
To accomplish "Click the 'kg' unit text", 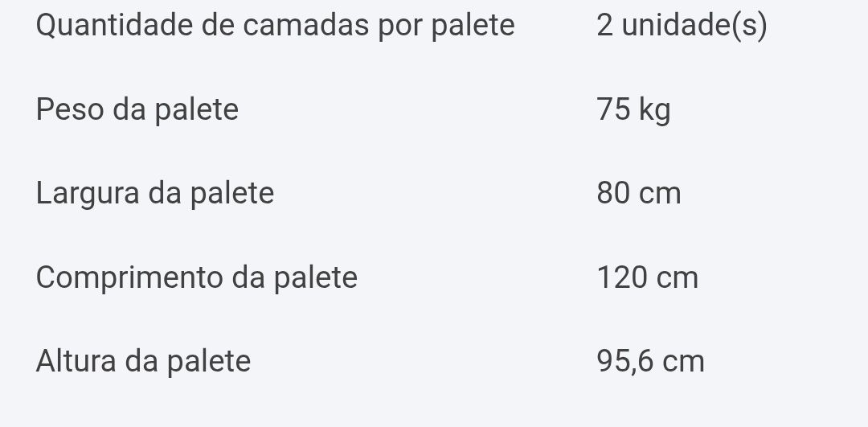I will point(655,111).
